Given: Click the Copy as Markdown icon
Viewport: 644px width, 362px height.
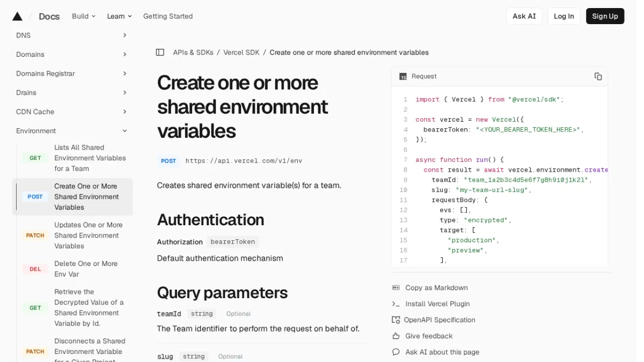Looking at the screenshot, I should pyautogui.click(x=396, y=288).
